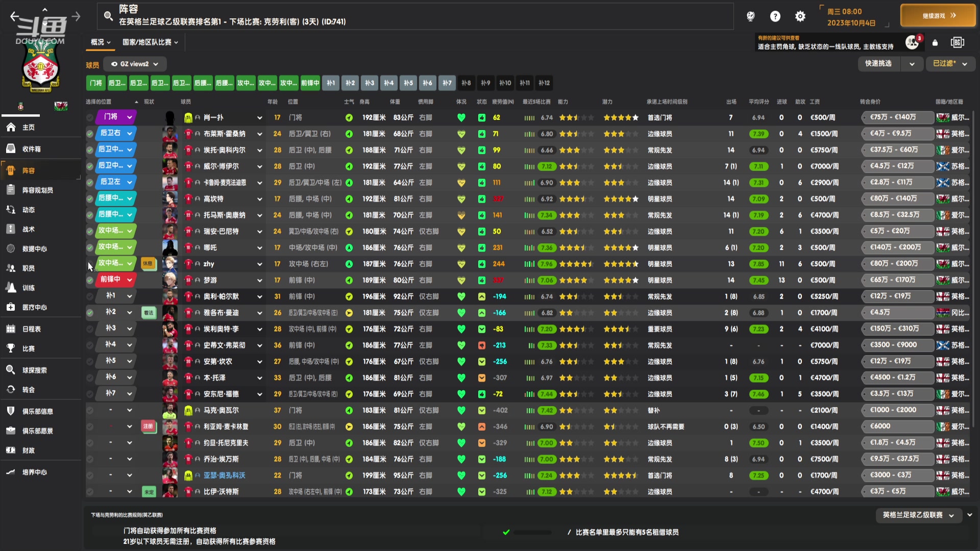This screenshot has width=980, height=551.
Task: Open the medical centre icon
Action: pyautogui.click(x=11, y=307)
